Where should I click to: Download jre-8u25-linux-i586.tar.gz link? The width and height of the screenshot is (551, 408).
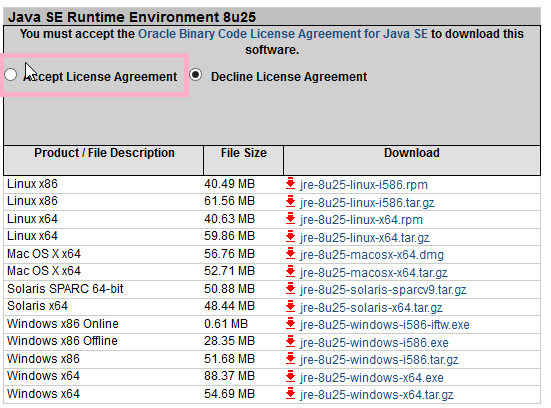point(367,203)
